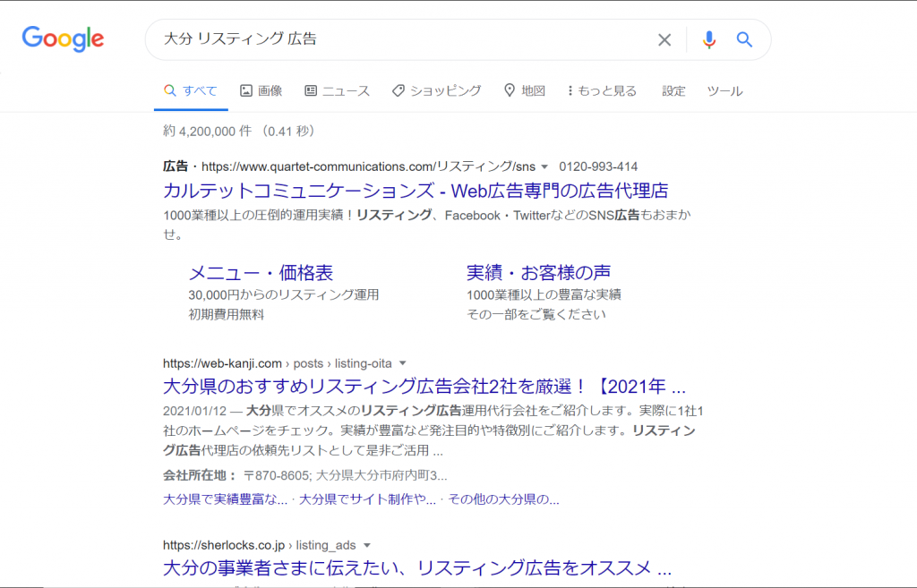Open カルテットコミュニケーションズ ad headline link
Screen dimensions: 917x588
(416, 191)
